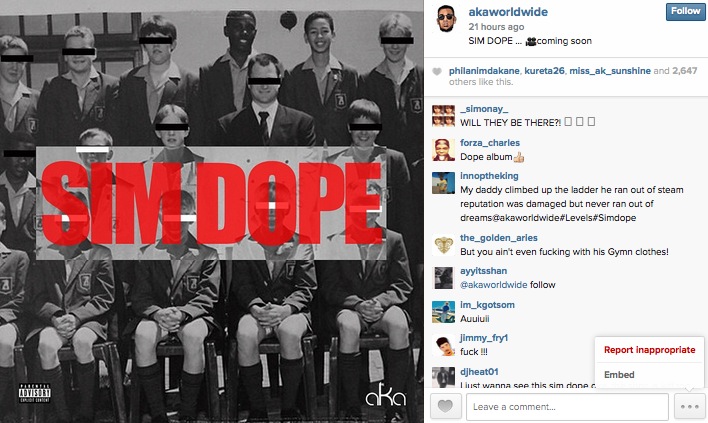Open djheat01 username link
This screenshot has height=423, width=708.
479,372
